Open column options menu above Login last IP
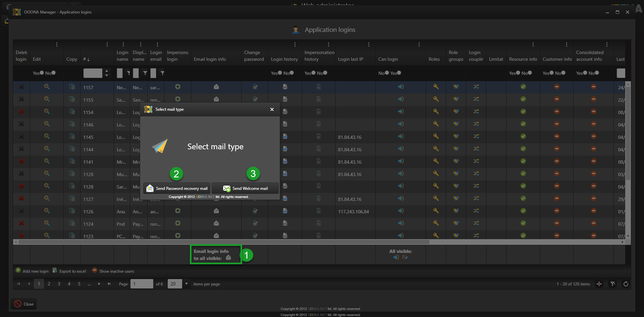Image resolution: width=644 pixels, height=317 pixels. click(369, 44)
